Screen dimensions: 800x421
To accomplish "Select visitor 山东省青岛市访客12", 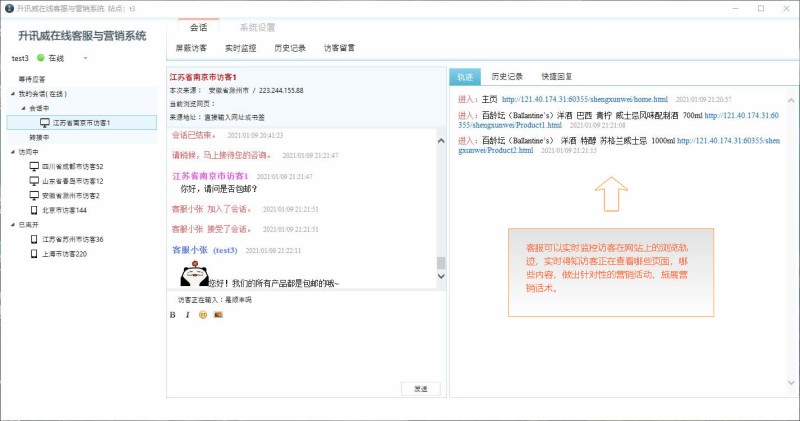I will pyautogui.click(x=72, y=181).
